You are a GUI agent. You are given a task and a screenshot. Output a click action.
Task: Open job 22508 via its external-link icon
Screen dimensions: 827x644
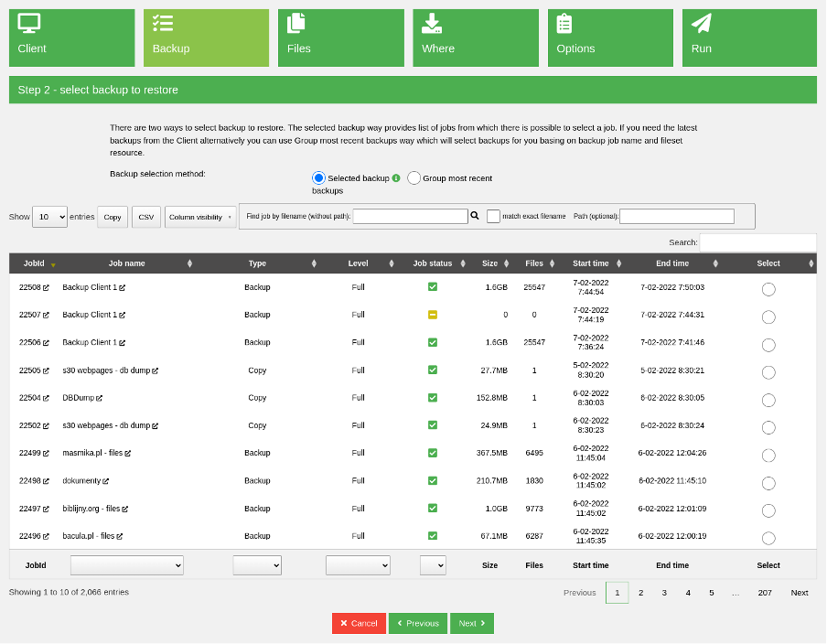point(47,287)
